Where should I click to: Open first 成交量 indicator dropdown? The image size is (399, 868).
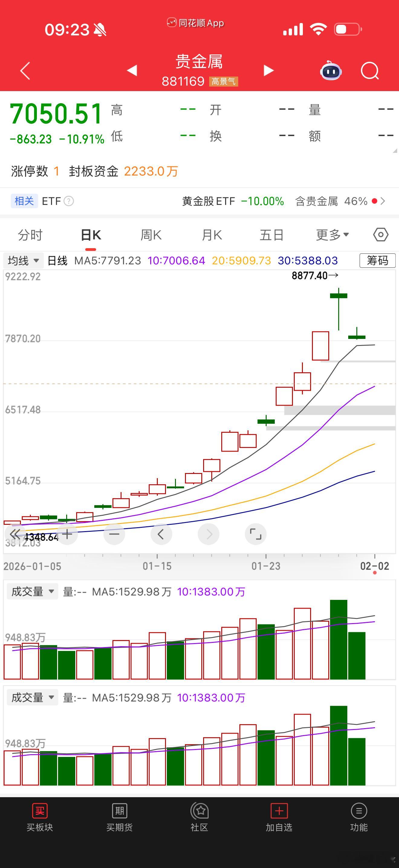pyautogui.click(x=32, y=591)
